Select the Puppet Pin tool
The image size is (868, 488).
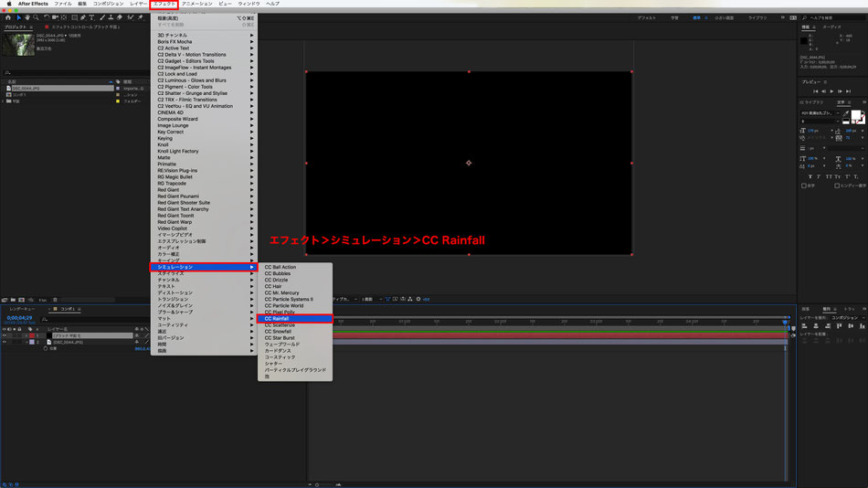[x=141, y=17]
